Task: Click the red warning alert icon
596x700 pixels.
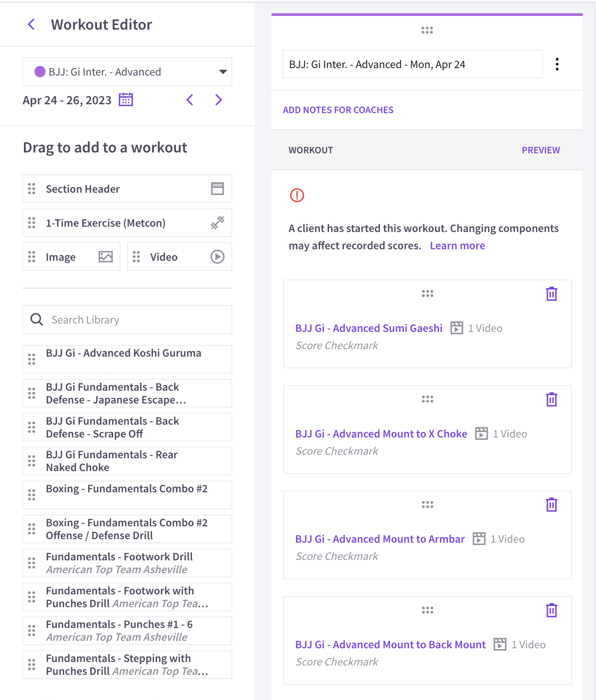Action: (297, 195)
